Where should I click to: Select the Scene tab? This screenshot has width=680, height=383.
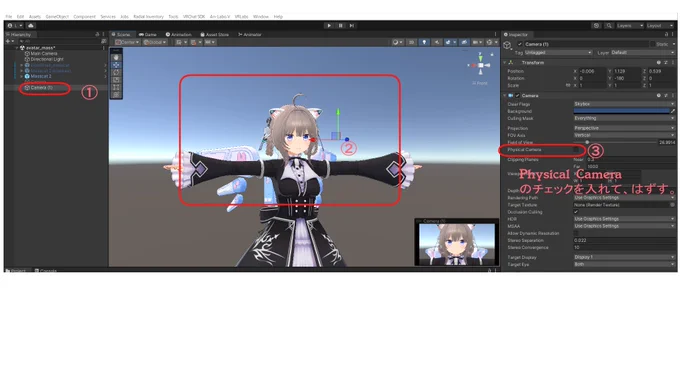point(121,34)
